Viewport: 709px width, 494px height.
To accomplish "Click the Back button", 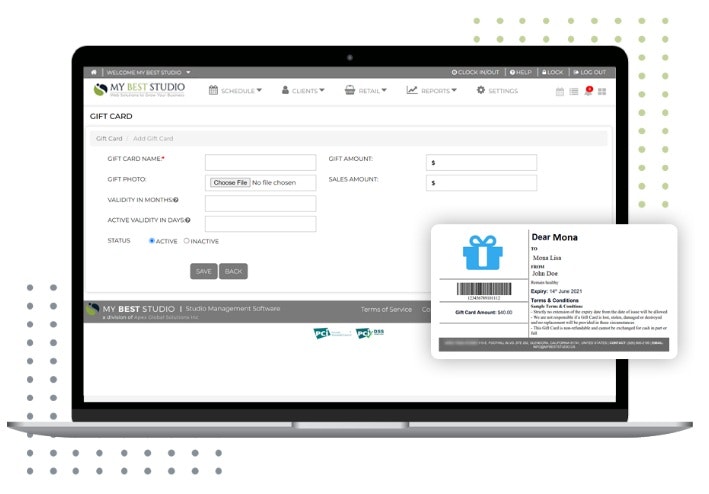I will pos(233,271).
